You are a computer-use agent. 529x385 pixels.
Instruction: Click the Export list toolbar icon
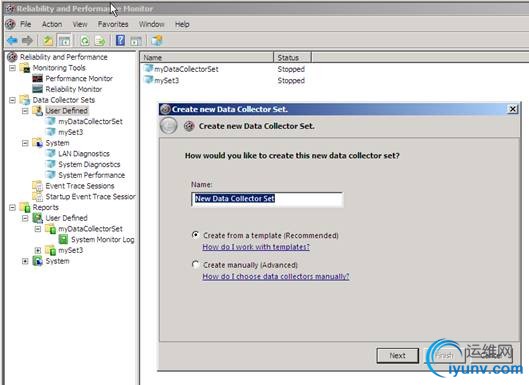coord(100,41)
